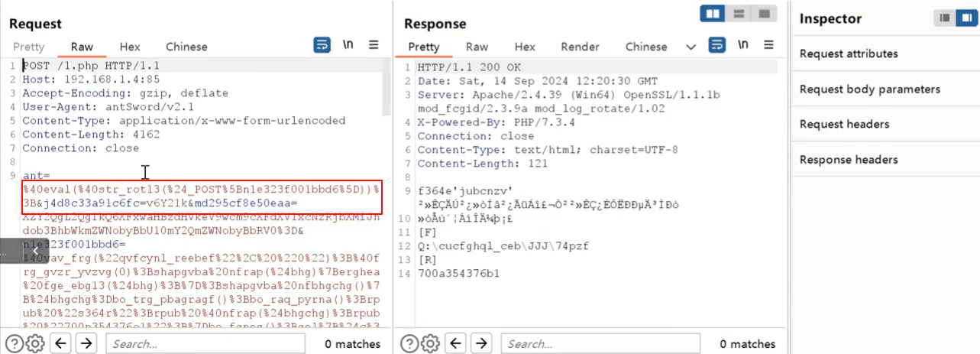Click the Request Content-Type header line
The width and height of the screenshot is (980, 354).
(184, 121)
